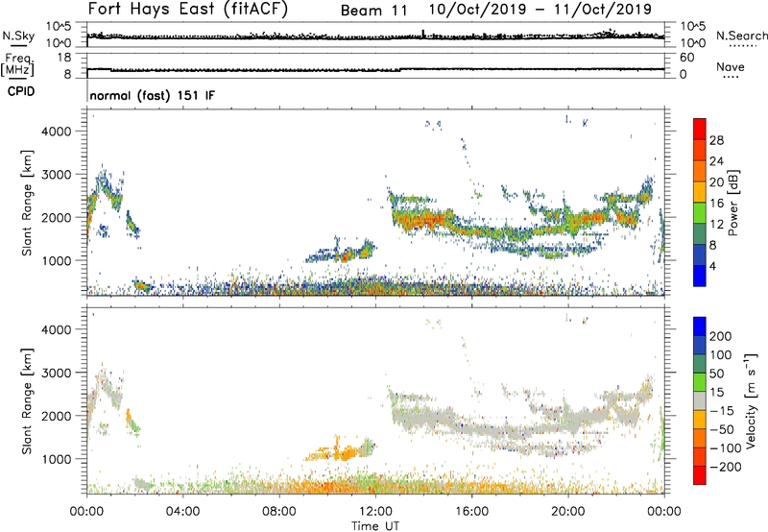
Task: Pick the blue bottom segment of power colorbar
Action: 700,276
